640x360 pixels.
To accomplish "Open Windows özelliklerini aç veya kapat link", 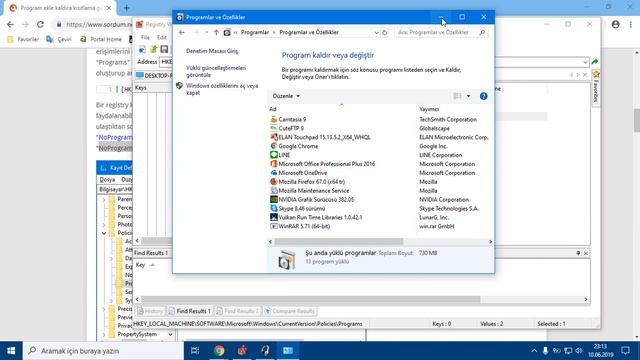I will (x=222, y=89).
